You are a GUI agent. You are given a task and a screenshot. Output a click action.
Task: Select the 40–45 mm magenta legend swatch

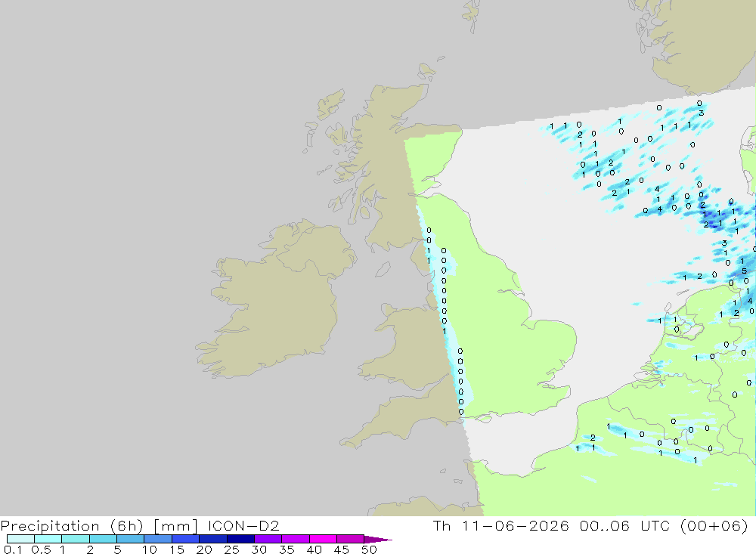(323, 539)
